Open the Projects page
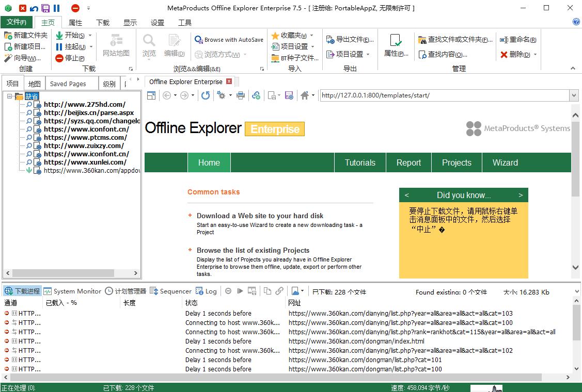Image resolution: width=582 pixels, height=392 pixels. pyautogui.click(x=457, y=163)
